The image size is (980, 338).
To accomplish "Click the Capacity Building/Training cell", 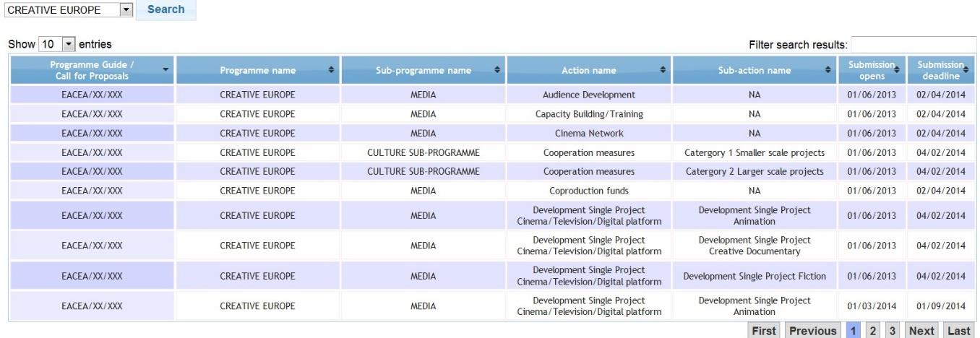I will click(588, 114).
